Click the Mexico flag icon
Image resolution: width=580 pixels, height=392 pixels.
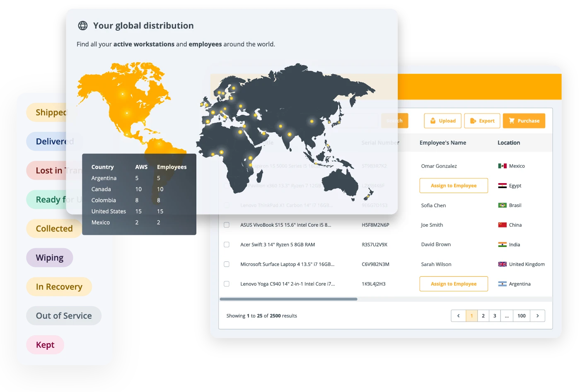(502, 166)
